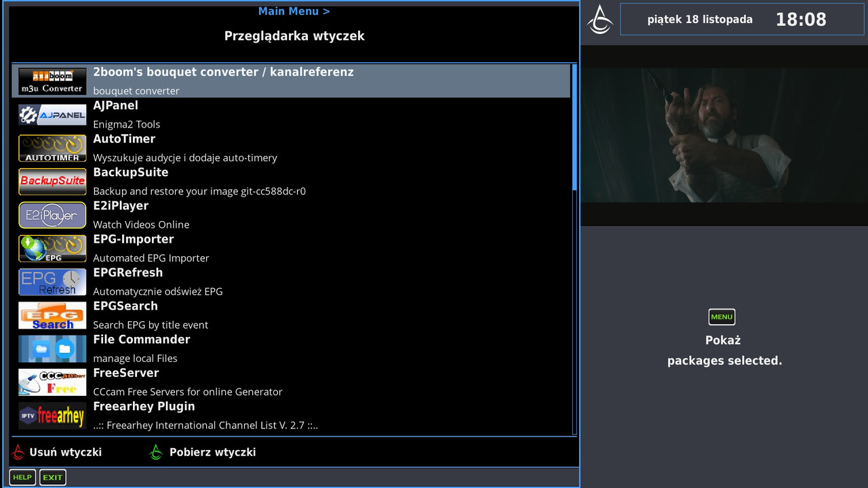Click the File Commander folders icon

(52, 348)
